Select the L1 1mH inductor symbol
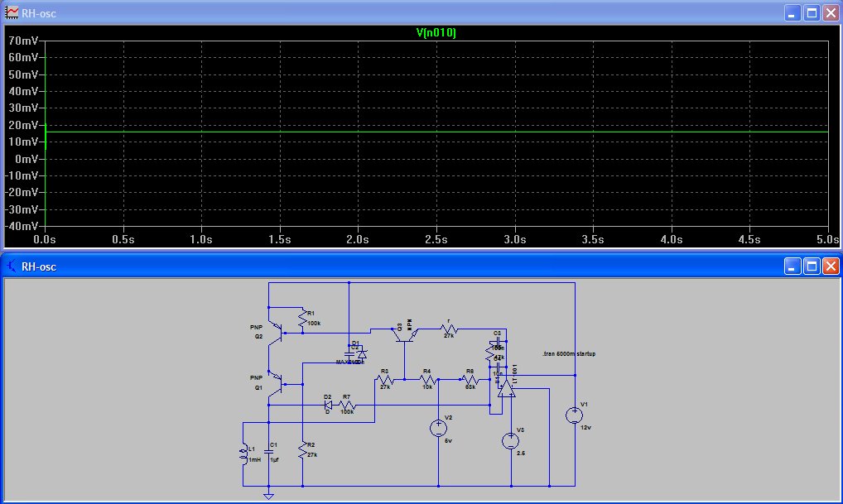 pyautogui.click(x=243, y=454)
